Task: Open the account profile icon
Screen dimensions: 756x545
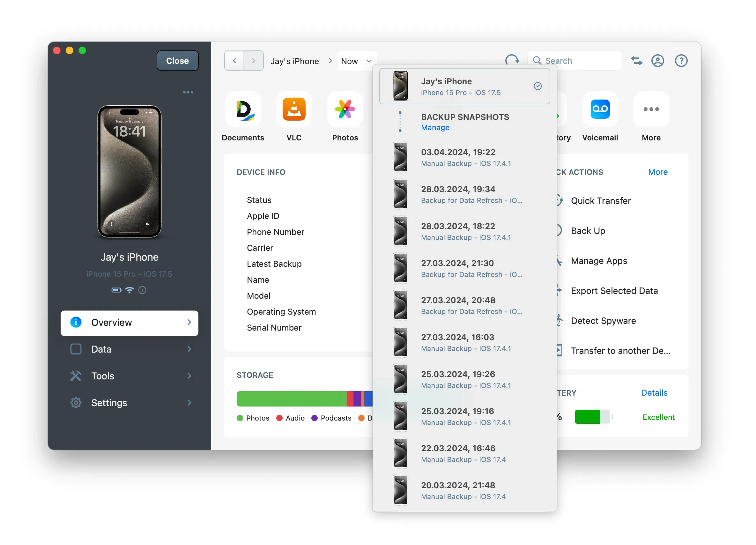Action: click(x=657, y=60)
